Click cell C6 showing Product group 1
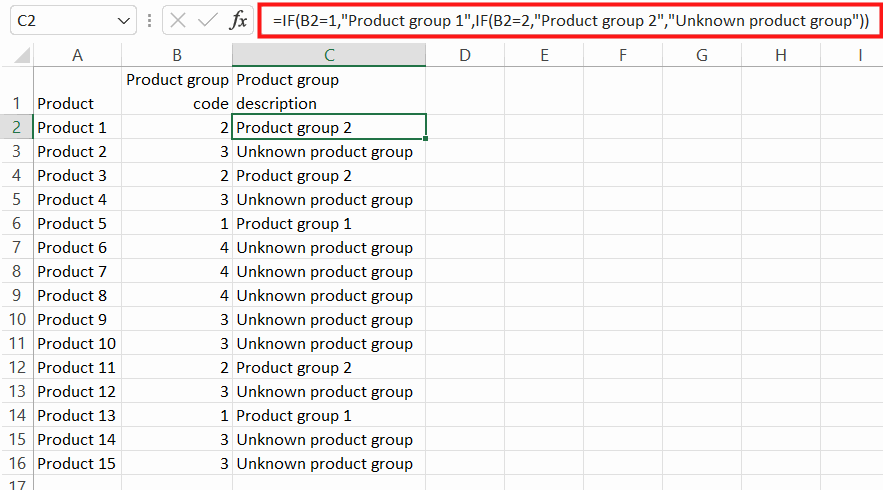The height and width of the screenshot is (490, 883). pos(329,224)
